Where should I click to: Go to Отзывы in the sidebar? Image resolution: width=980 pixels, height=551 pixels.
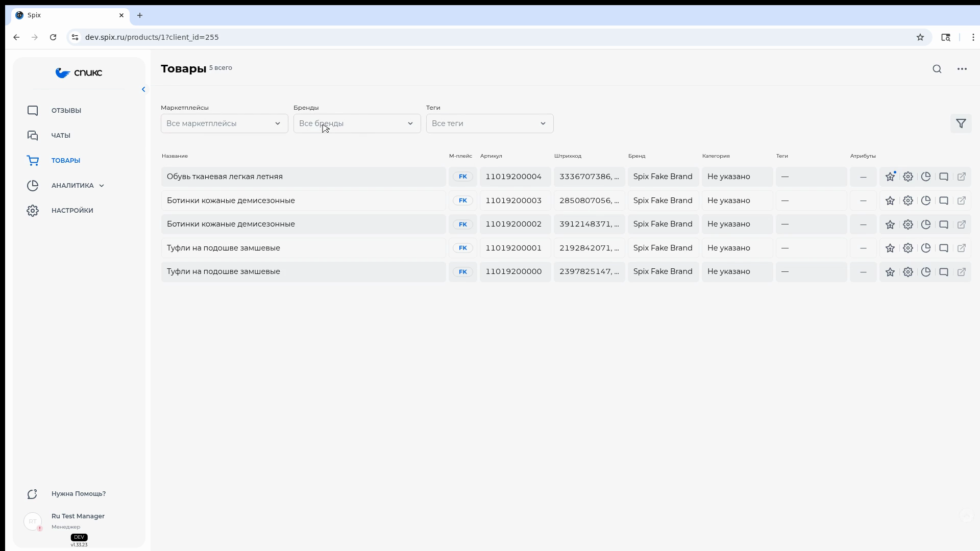[x=66, y=111]
